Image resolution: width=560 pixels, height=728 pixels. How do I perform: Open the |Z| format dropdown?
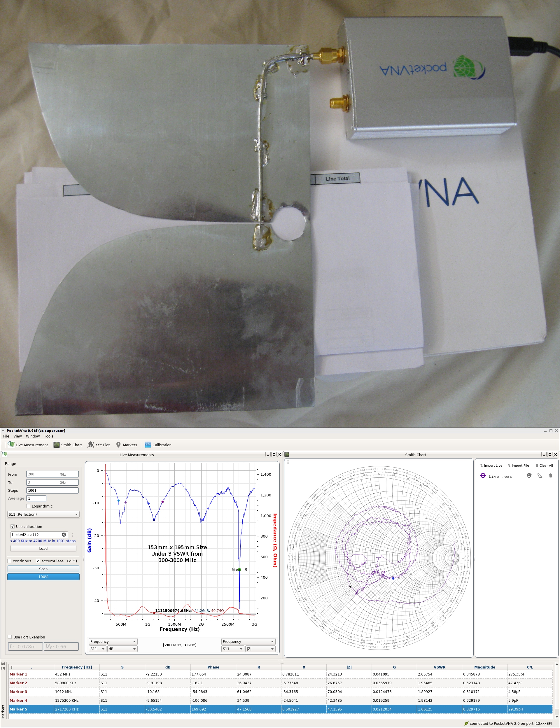tap(260, 649)
